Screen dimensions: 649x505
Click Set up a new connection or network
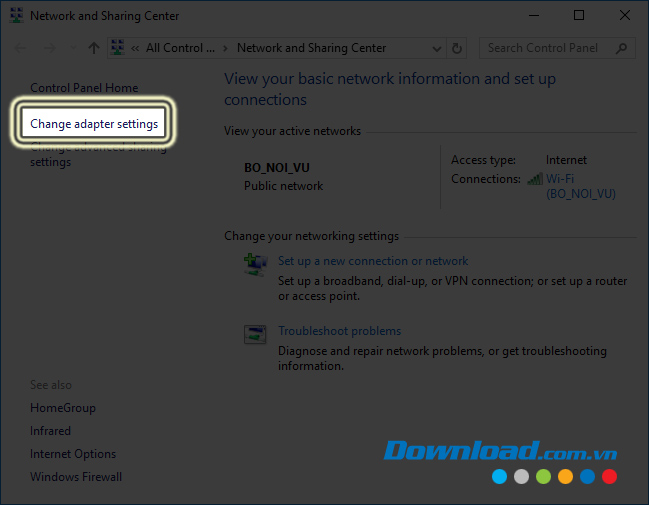[373, 261]
